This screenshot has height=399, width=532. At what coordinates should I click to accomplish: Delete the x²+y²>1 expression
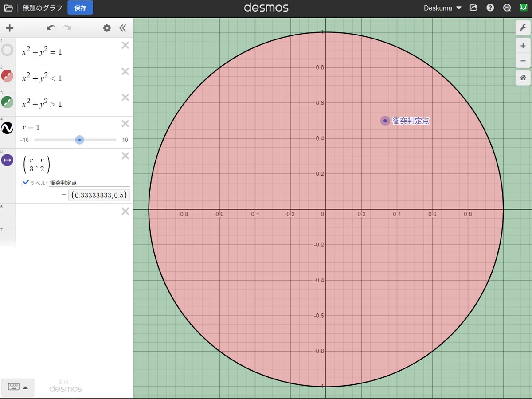tap(125, 98)
